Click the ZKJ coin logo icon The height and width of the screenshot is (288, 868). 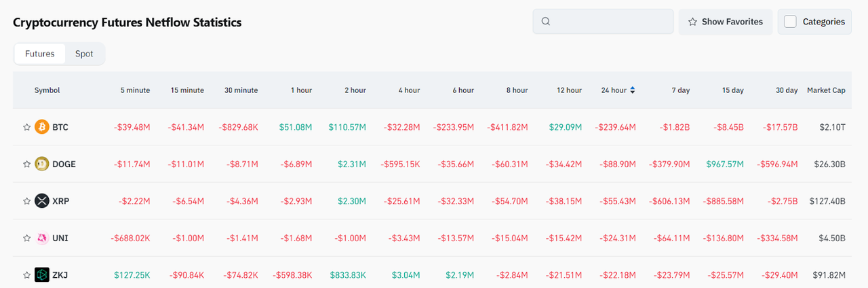(42, 275)
